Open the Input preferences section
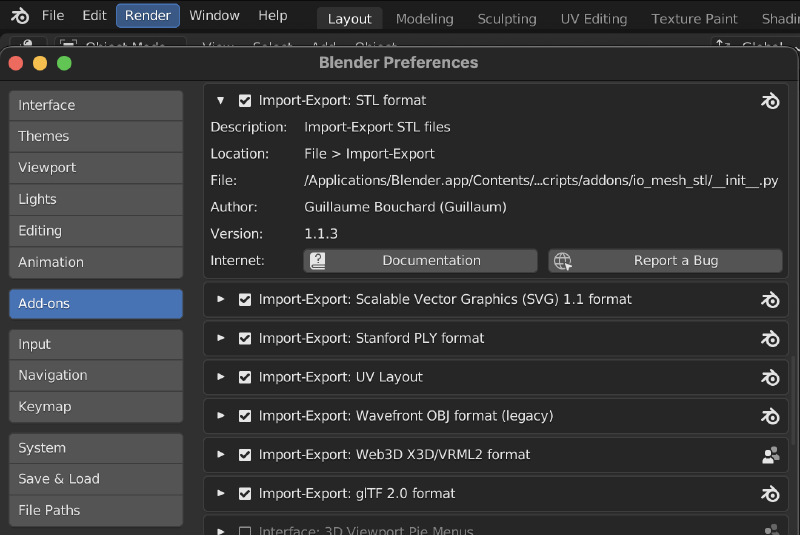Viewport: 800px width, 535px height. tap(96, 345)
